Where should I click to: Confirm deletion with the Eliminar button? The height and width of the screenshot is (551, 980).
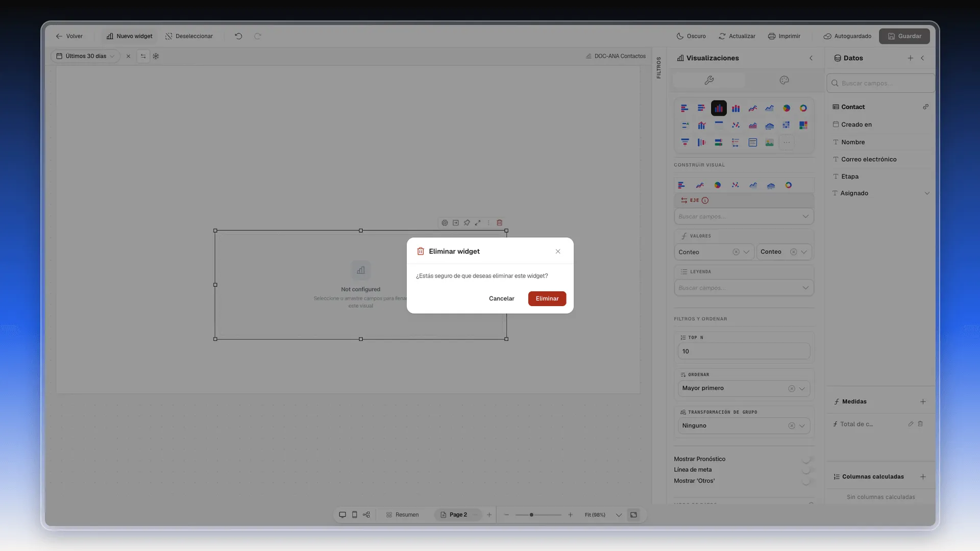(547, 299)
